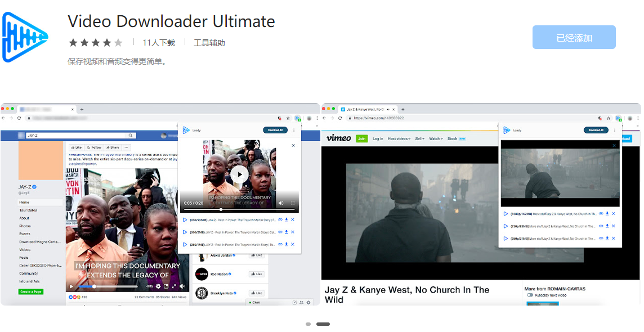Open the Facebook video settings gear
This screenshot has height=332, width=644.
point(158,286)
